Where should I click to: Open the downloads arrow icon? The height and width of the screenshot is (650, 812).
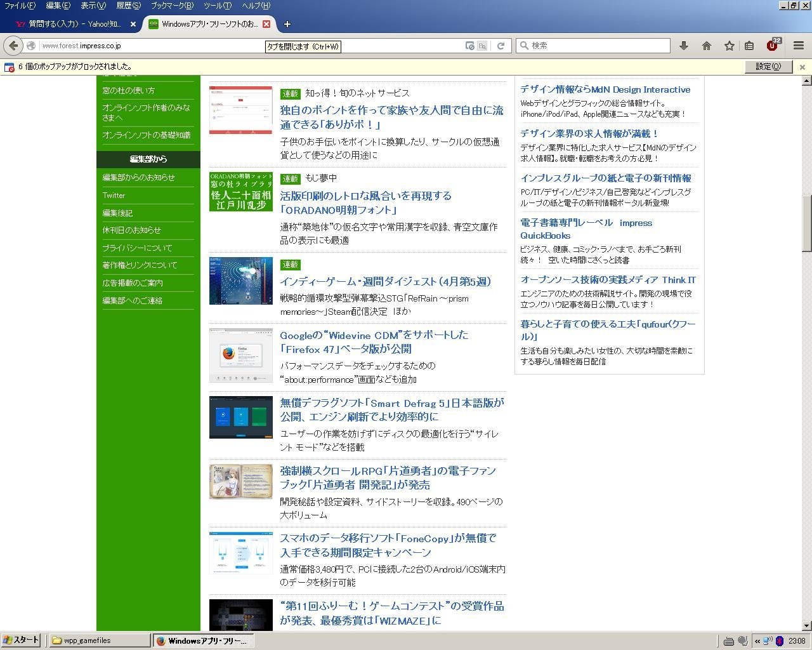click(684, 46)
